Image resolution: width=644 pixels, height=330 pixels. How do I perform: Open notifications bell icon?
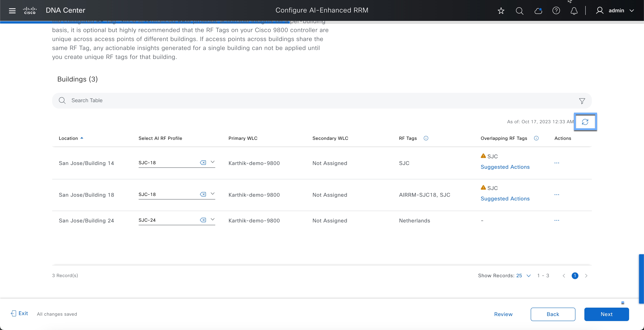coord(574,10)
